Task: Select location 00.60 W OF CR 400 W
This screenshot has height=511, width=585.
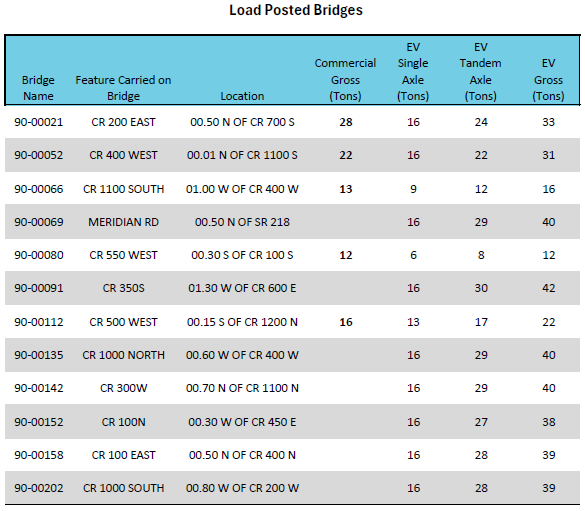Action: [242, 355]
